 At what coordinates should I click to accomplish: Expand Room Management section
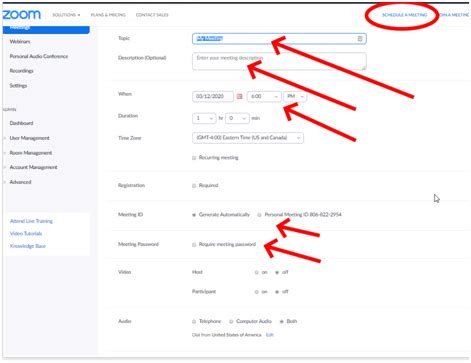[x=31, y=153]
